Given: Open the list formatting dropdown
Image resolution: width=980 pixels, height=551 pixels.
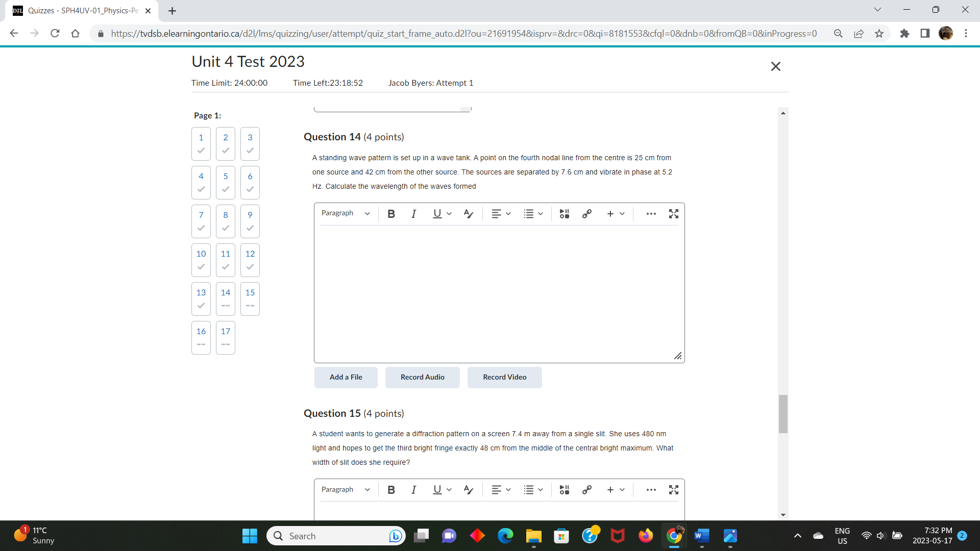Looking at the screenshot, I should coord(533,213).
